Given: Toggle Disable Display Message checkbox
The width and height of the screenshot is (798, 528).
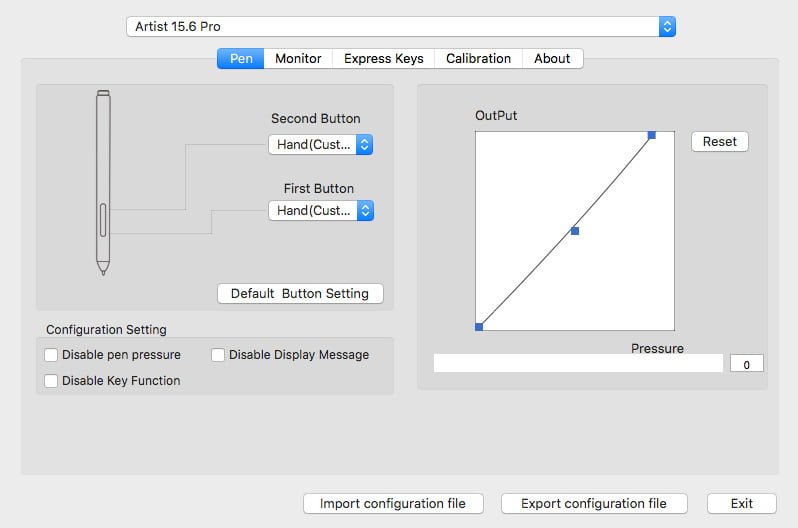Looking at the screenshot, I should [218, 355].
